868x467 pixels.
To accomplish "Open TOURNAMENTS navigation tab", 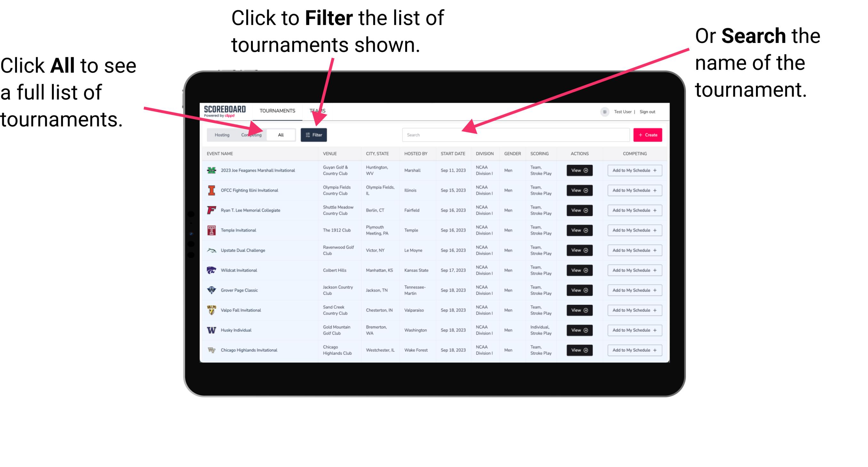I will tap(277, 110).
